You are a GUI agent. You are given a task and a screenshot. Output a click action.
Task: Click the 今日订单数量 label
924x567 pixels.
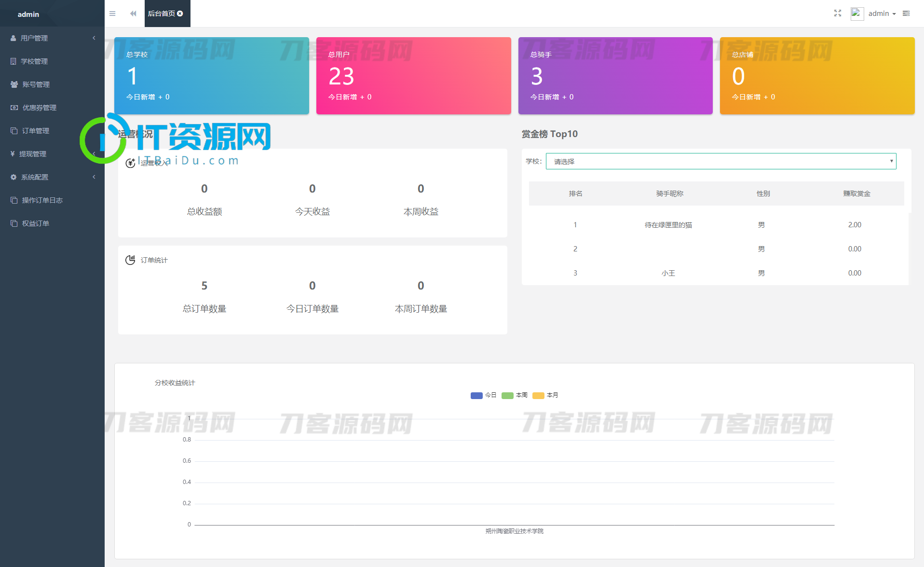pos(313,308)
